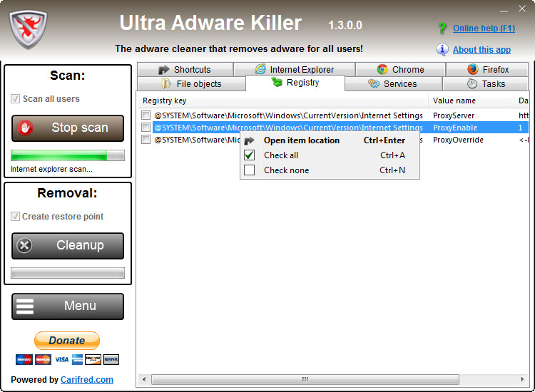Viewport: 535px width, 392px height.
Task: Check the ProxyEnable registry row checkbox
Action: click(146, 128)
